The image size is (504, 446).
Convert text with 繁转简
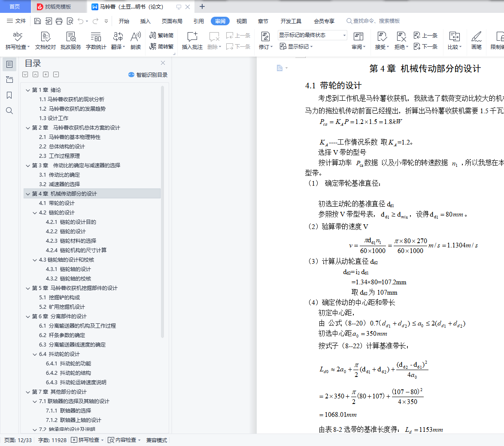161,35
